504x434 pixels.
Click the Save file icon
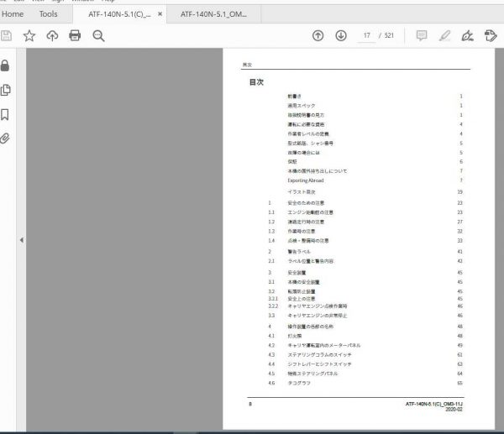coord(6,35)
